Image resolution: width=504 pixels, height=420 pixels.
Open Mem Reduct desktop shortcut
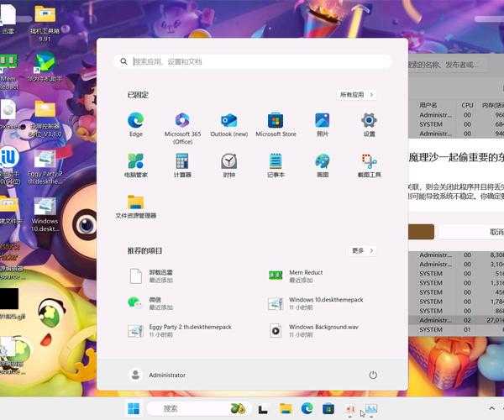pos(9,72)
